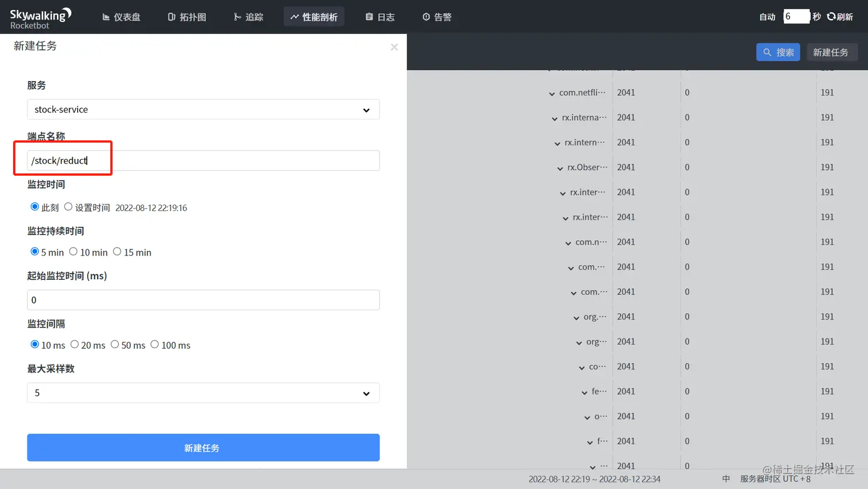Collapse the rx.Obser… tree row

point(560,168)
